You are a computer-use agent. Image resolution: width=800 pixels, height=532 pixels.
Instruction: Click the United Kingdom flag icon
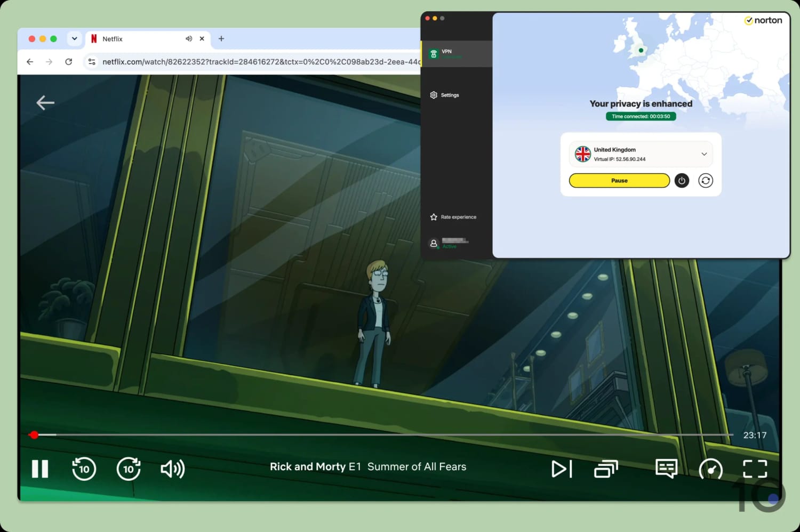[583, 154]
